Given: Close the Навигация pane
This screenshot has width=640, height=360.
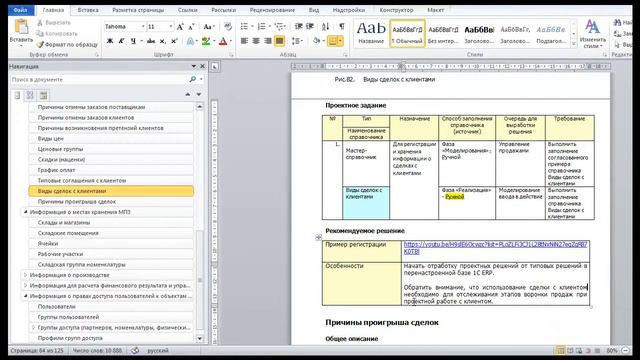Looking at the screenshot, I should click(x=202, y=66).
